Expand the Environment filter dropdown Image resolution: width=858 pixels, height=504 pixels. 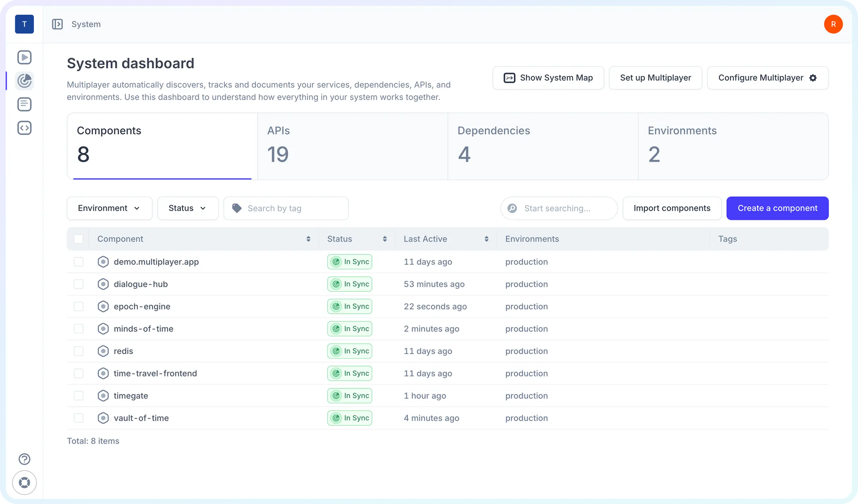coord(109,208)
